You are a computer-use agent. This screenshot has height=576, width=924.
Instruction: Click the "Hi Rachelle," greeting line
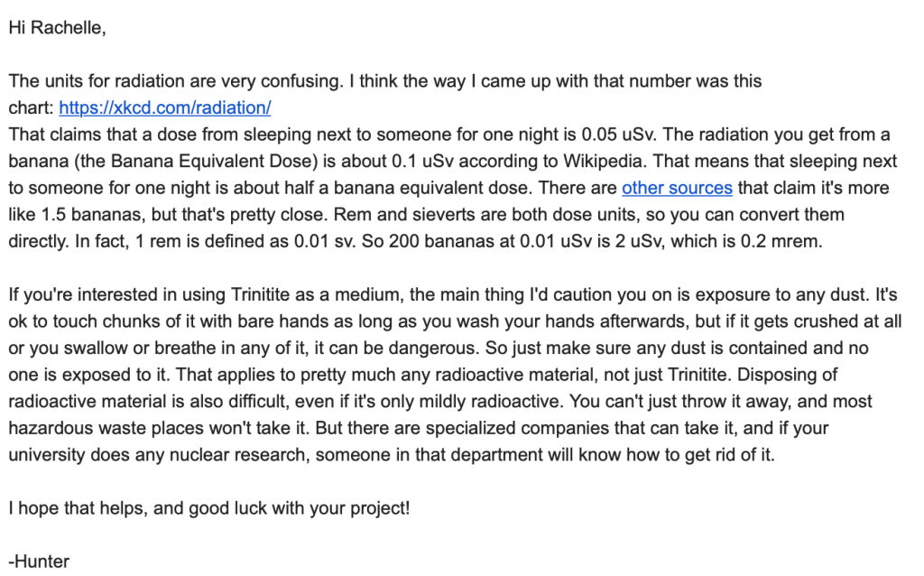(57, 28)
